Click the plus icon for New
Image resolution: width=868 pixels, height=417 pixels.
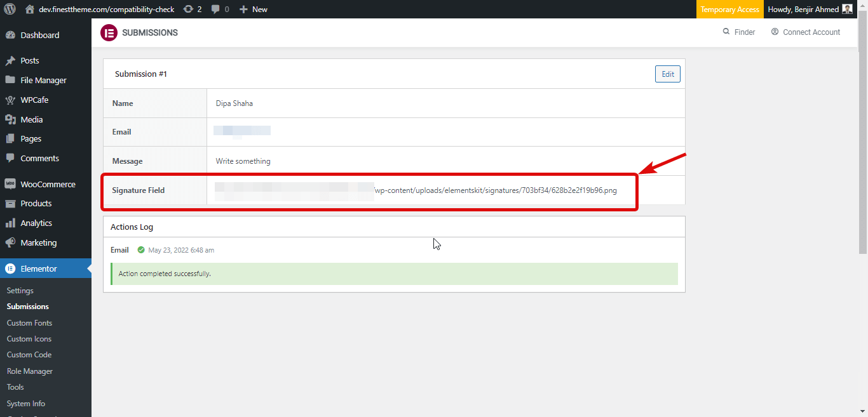[x=243, y=9]
